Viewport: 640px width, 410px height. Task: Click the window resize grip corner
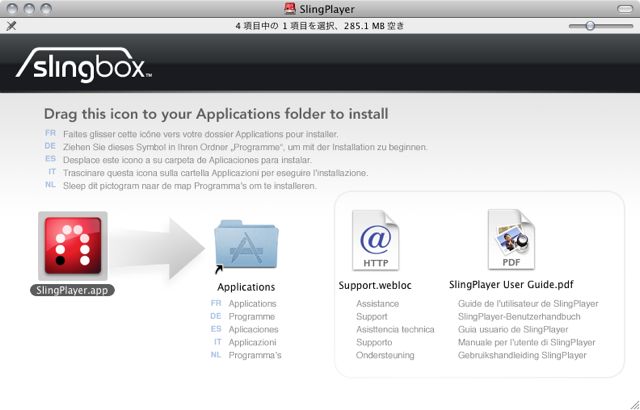635,405
